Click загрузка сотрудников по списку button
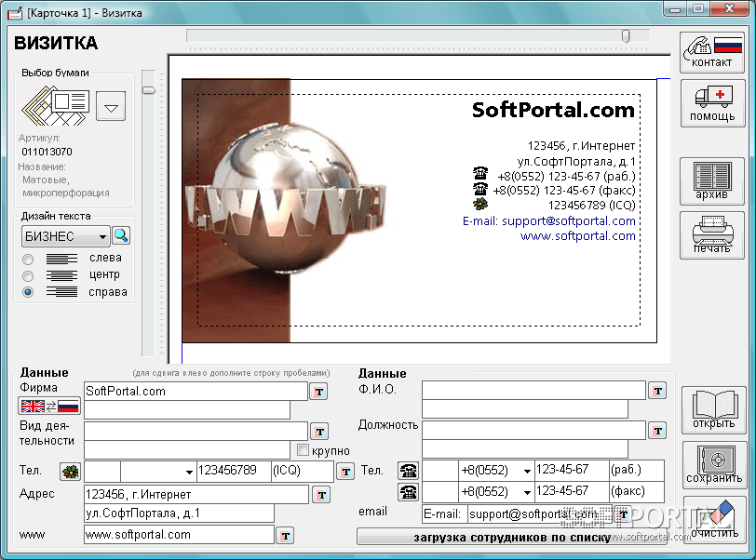This screenshot has width=756, height=560. click(512, 537)
